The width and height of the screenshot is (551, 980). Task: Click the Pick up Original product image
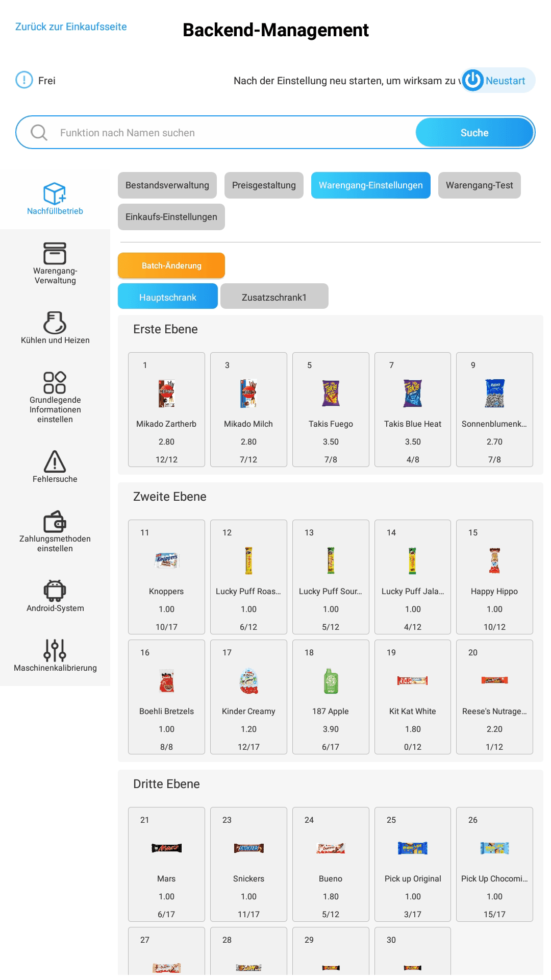[x=413, y=848]
